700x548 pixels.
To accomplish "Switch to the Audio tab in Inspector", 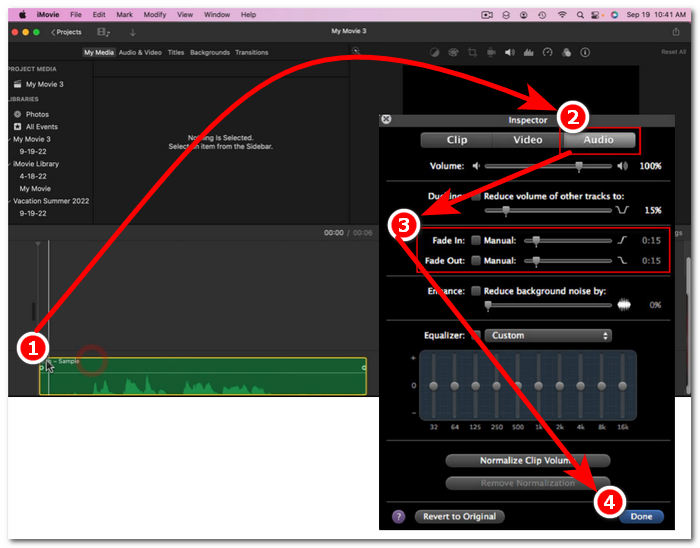I will coord(599,140).
